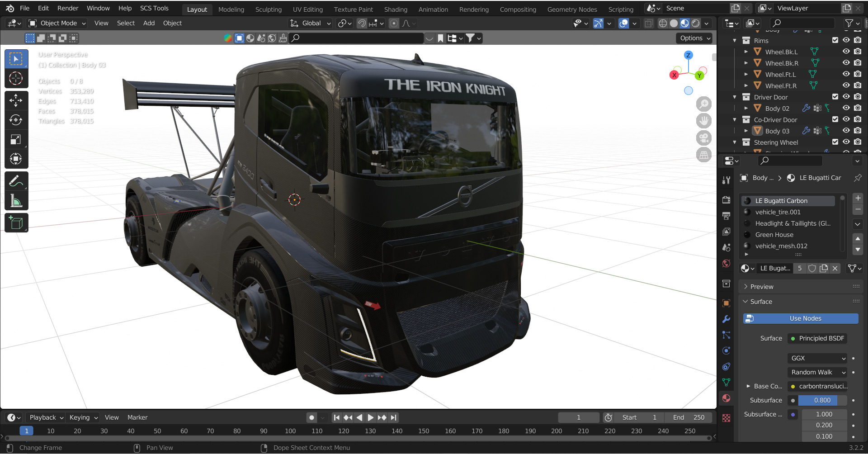Image resolution: width=868 pixels, height=454 pixels.
Task: Hide Body 02 in viewport
Action: click(x=846, y=108)
